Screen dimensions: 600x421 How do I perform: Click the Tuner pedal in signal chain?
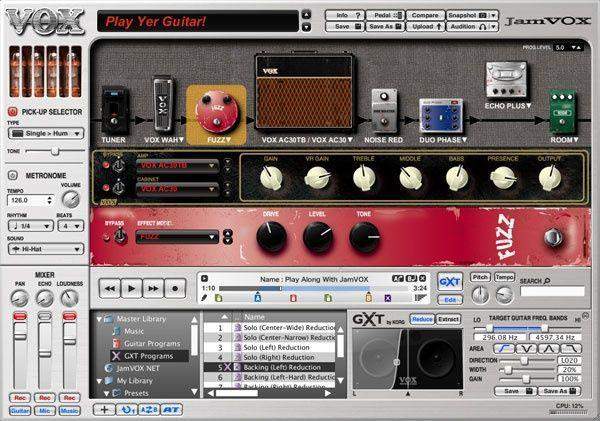pyautogui.click(x=114, y=111)
